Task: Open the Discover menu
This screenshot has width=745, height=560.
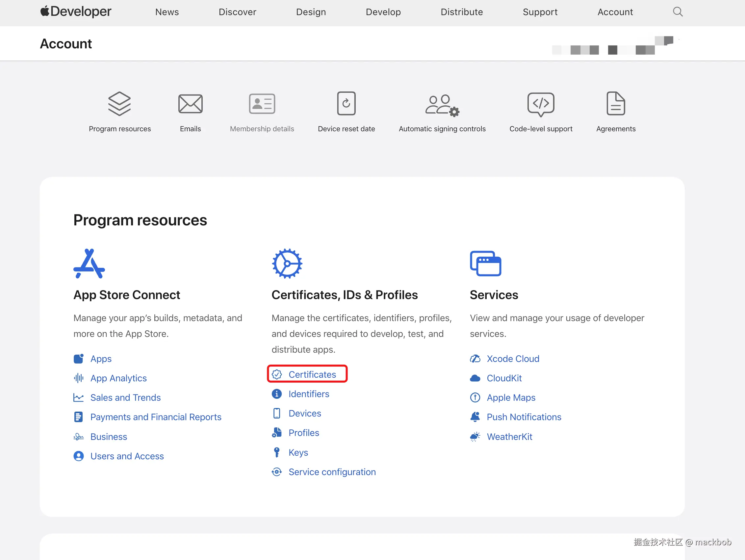Action: coord(238,12)
